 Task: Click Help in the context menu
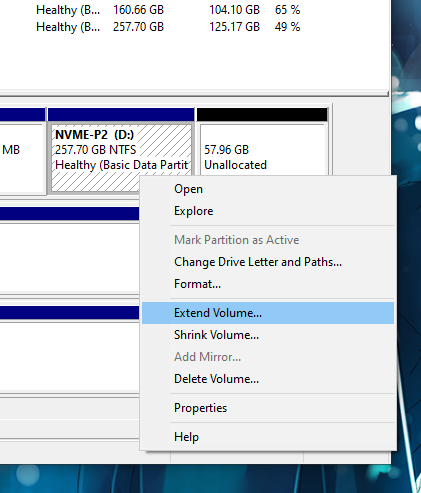268,437
